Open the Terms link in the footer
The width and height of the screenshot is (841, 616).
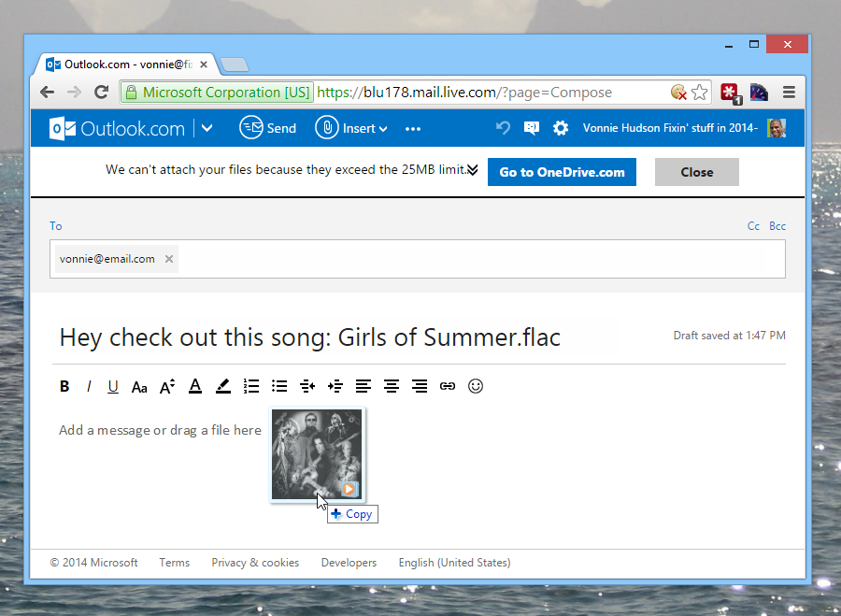click(x=175, y=563)
